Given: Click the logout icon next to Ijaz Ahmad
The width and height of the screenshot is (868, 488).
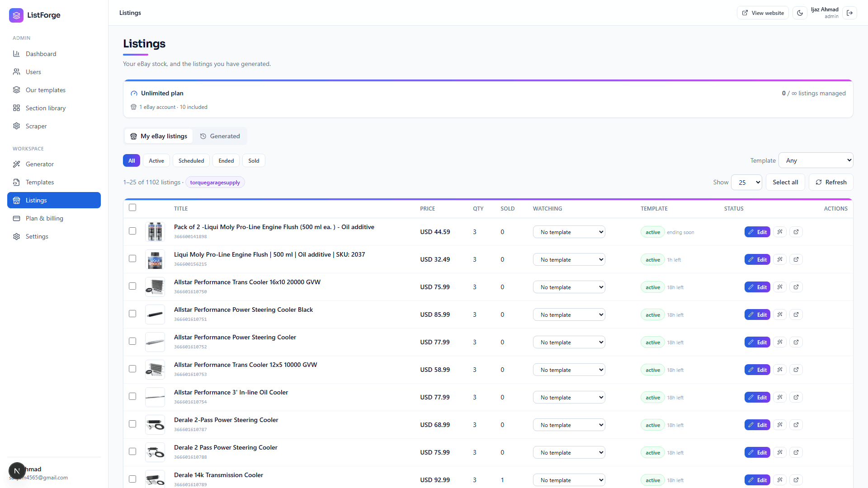Looking at the screenshot, I should 850,13.
